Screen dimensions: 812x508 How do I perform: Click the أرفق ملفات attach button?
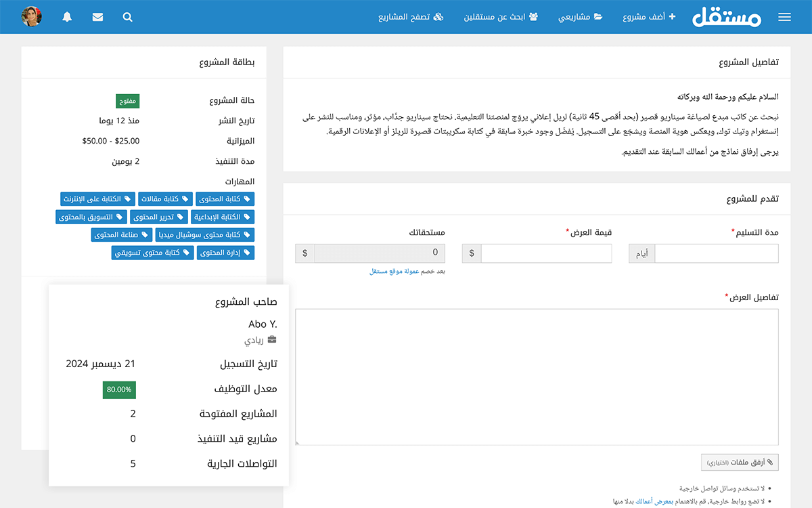[x=740, y=462]
